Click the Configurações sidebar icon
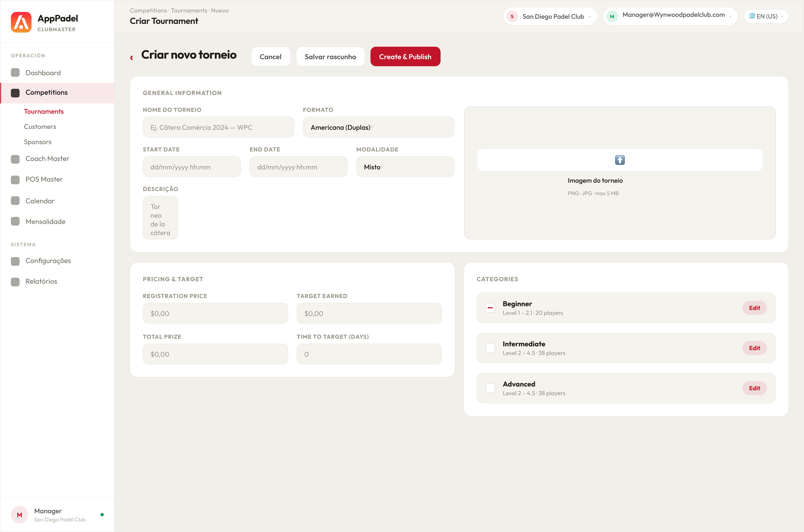The width and height of the screenshot is (804, 532). click(15, 261)
